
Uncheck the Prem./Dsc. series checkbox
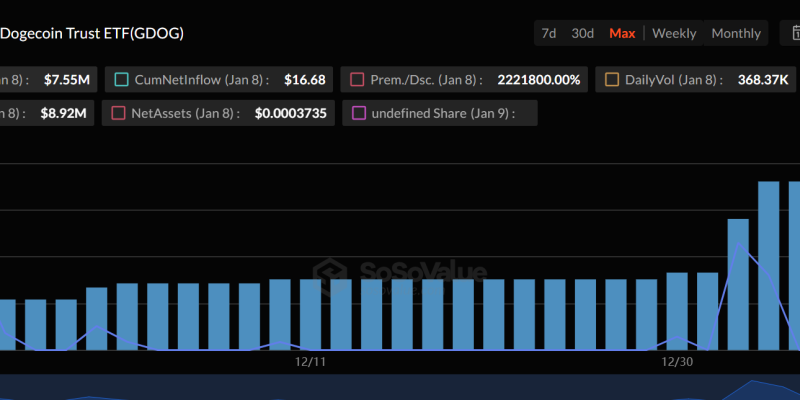[357, 79]
